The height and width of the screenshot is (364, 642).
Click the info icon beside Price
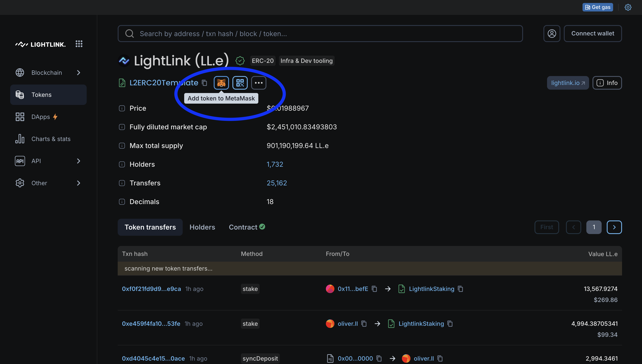(x=122, y=108)
